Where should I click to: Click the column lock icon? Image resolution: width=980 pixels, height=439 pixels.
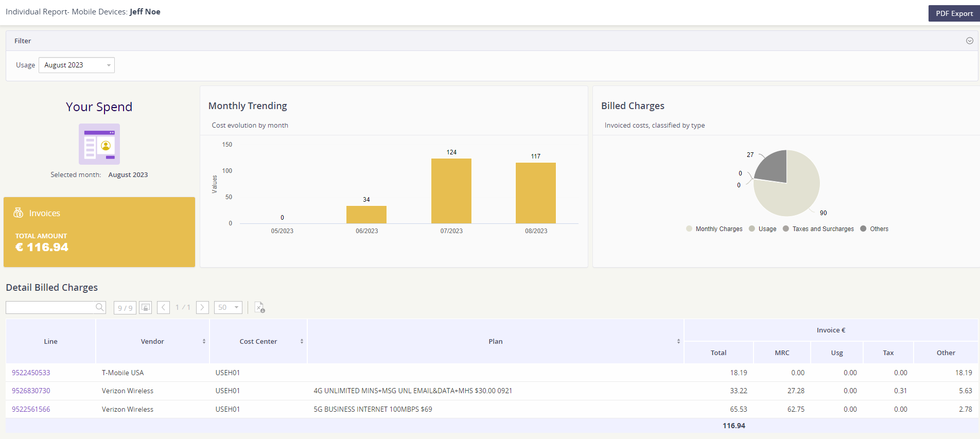[146, 307]
